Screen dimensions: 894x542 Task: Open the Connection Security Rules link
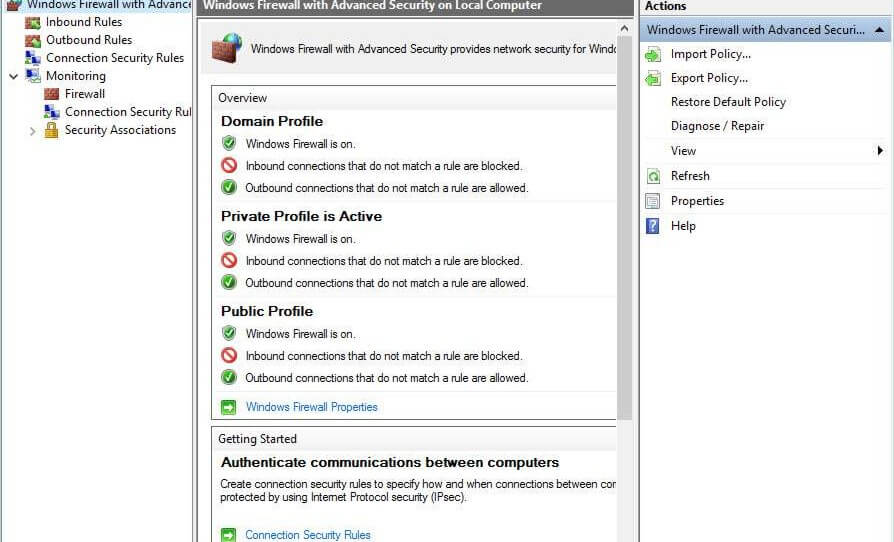pyautogui.click(x=308, y=535)
